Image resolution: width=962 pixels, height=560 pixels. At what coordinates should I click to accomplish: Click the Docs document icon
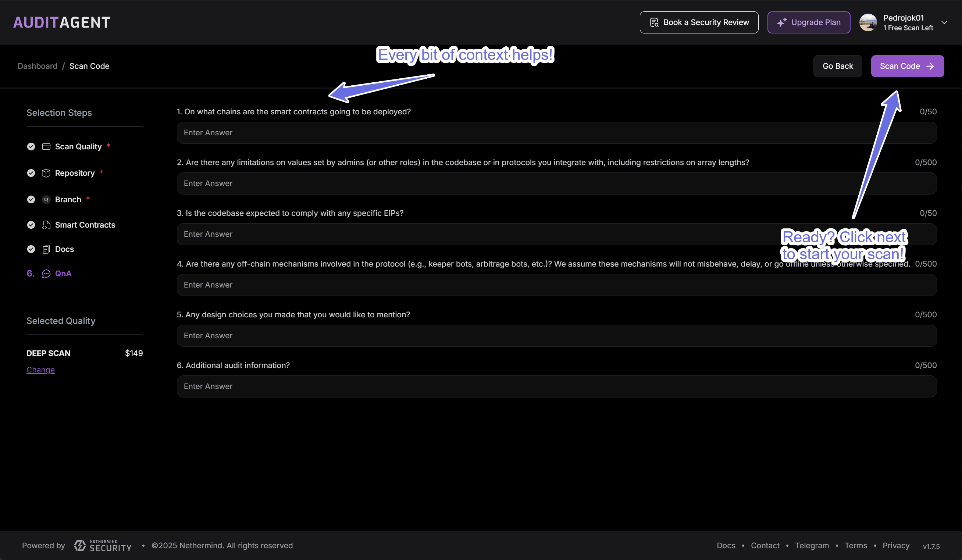point(46,249)
